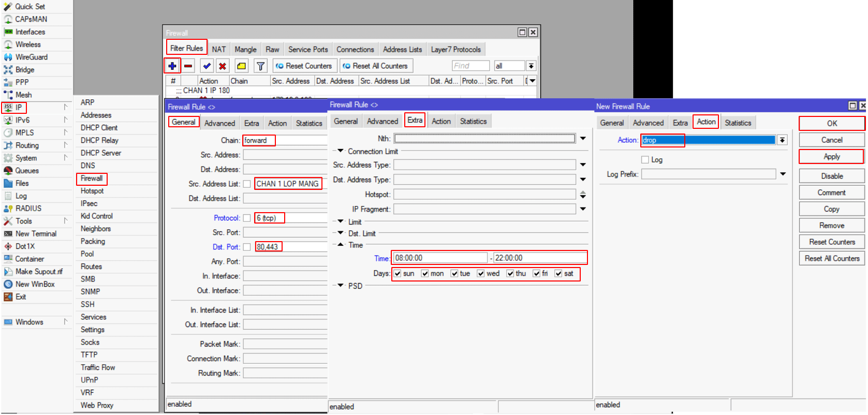Click the filter funnel icon
The image size is (868, 415).
(x=260, y=66)
